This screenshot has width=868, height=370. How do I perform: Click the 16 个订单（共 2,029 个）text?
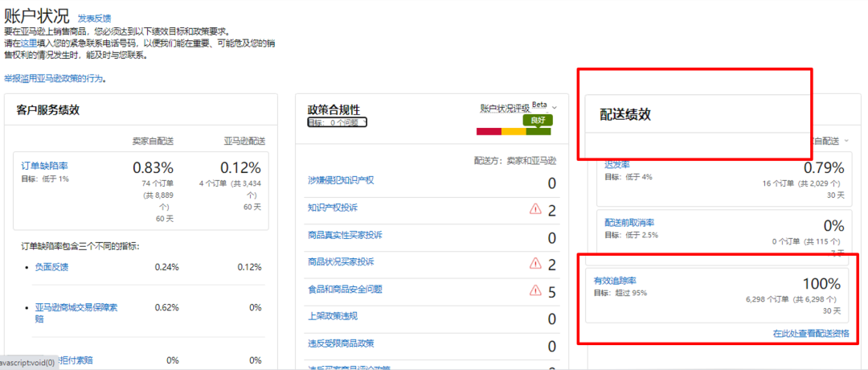pos(801,183)
